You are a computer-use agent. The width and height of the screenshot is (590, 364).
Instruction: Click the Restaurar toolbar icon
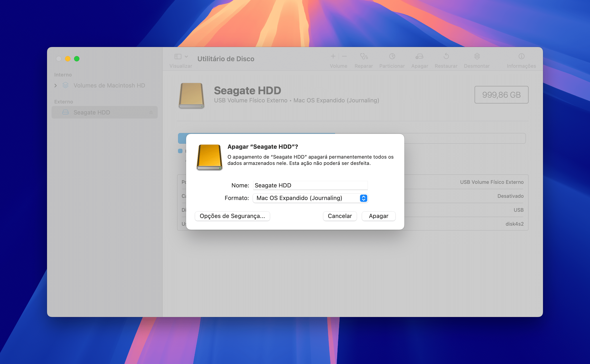(x=446, y=56)
